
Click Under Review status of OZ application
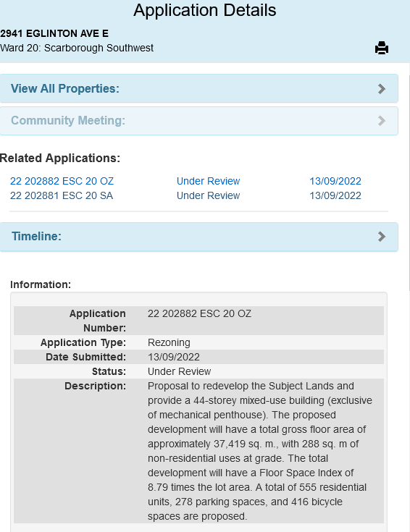(x=208, y=181)
